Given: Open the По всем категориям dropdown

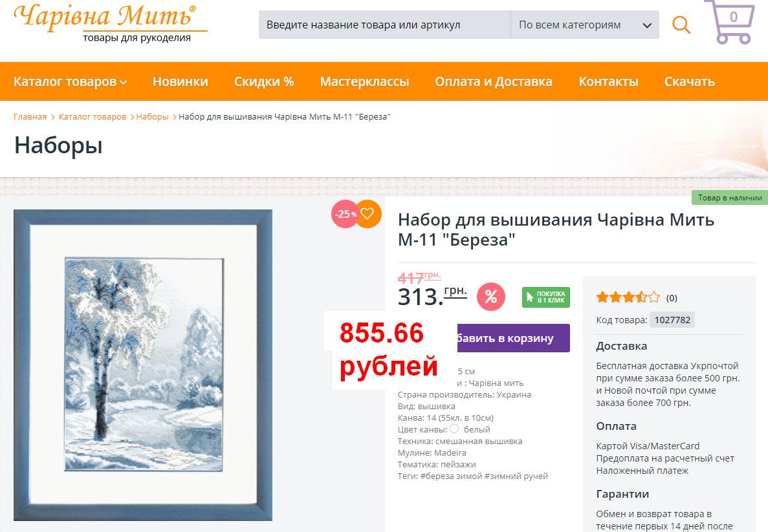Looking at the screenshot, I should pyautogui.click(x=585, y=25).
